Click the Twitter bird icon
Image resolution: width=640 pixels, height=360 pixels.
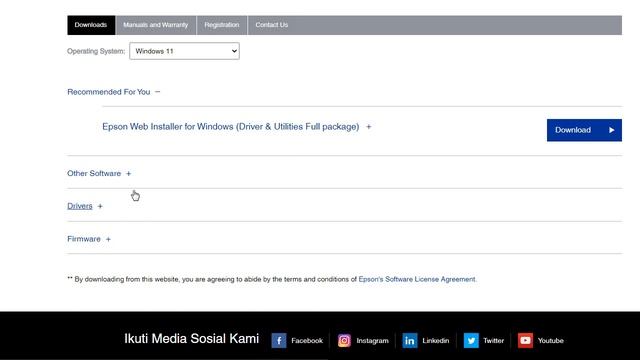tap(471, 340)
